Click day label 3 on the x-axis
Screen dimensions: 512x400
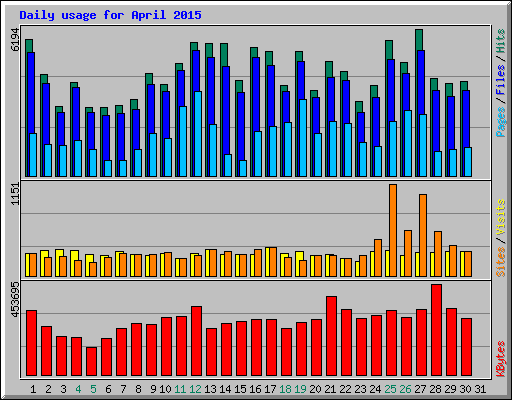(x=63, y=389)
